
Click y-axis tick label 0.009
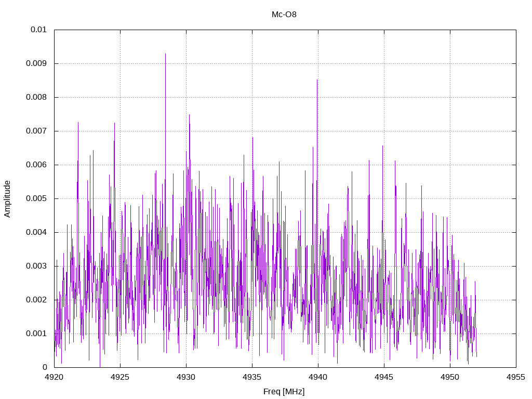tap(37, 63)
